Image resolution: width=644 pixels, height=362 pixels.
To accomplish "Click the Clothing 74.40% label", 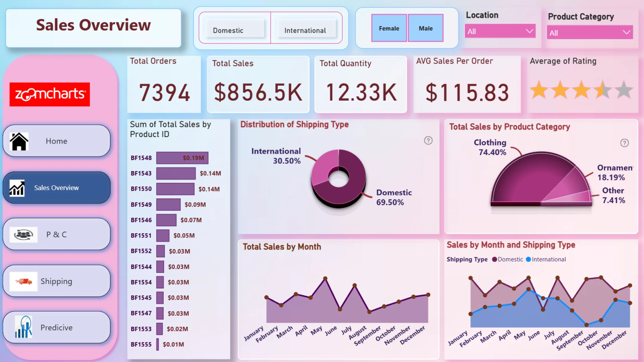I will (490, 147).
